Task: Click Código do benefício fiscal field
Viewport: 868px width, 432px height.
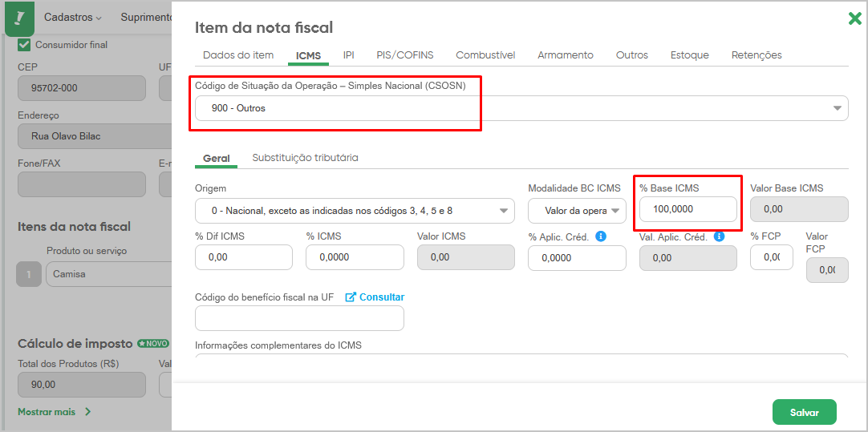Action: 299,318
